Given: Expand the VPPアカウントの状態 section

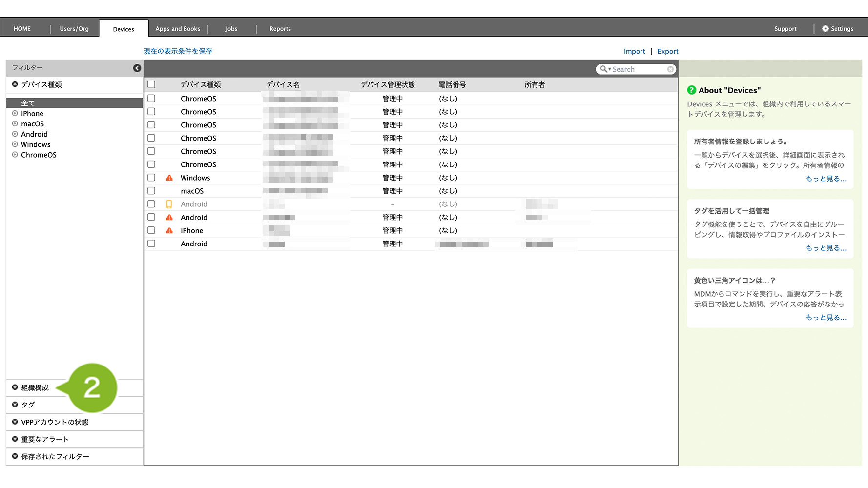Looking at the screenshot, I should click(x=15, y=422).
